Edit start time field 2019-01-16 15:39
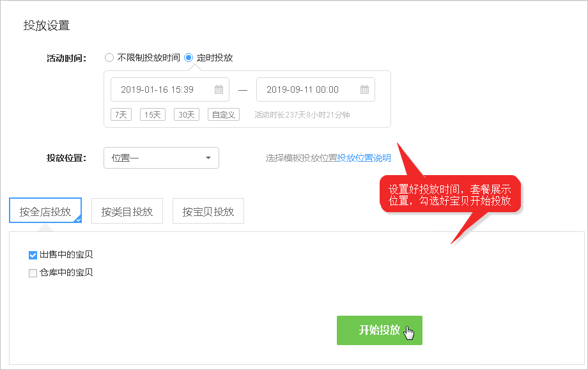Image resolution: width=588 pixels, height=370 pixels. [x=170, y=89]
